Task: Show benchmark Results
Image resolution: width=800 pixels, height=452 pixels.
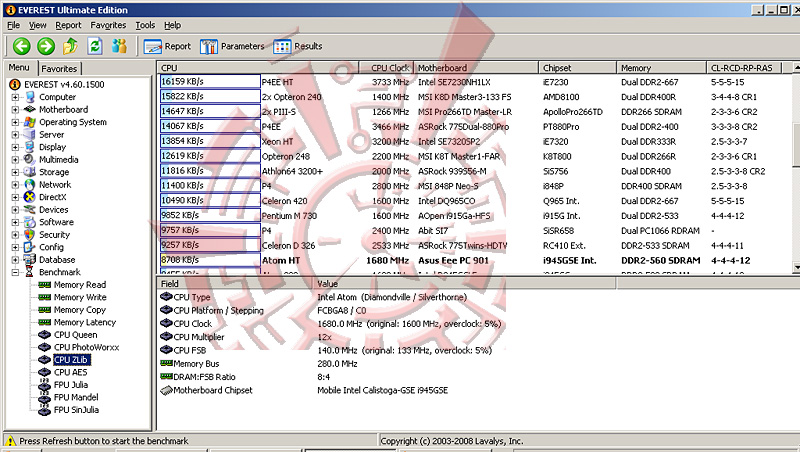Action: point(298,46)
